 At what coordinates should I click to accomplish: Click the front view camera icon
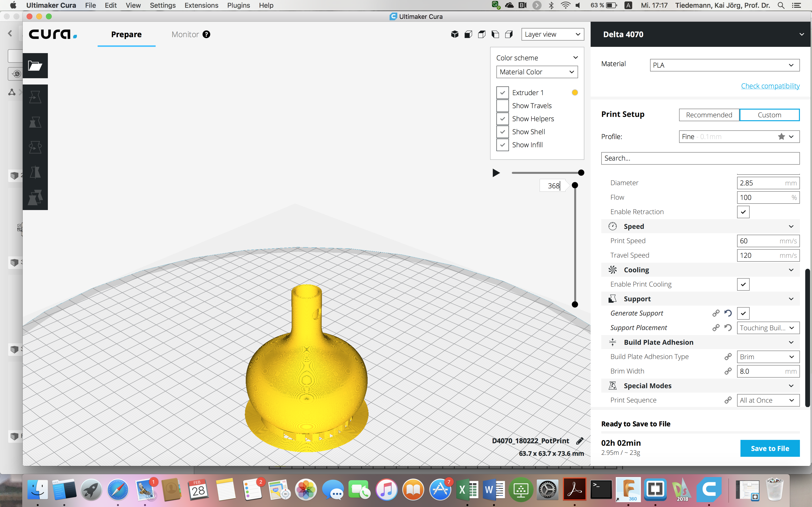point(468,34)
